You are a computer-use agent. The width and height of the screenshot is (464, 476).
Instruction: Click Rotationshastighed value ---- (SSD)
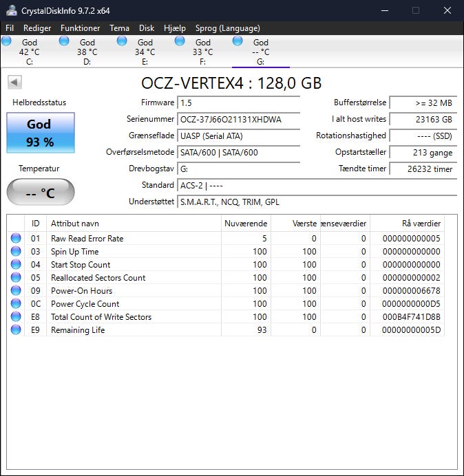(423, 136)
